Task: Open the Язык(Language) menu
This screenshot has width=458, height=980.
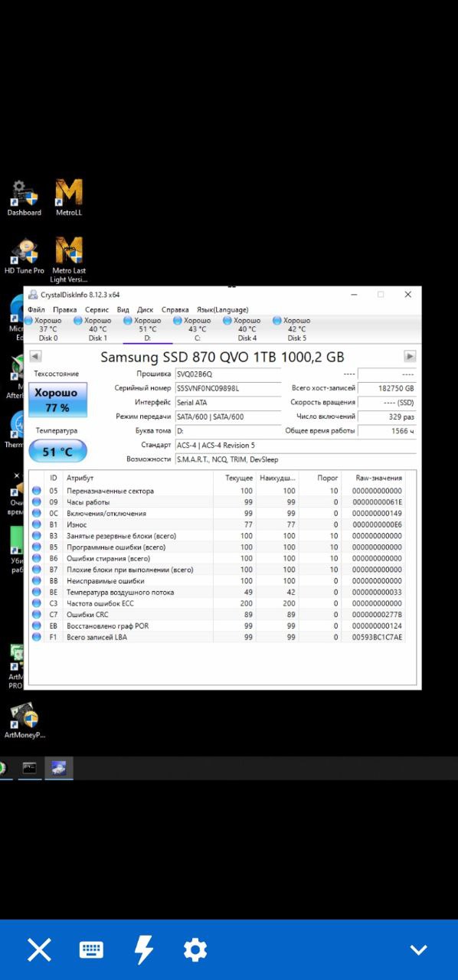Action: 223,310
